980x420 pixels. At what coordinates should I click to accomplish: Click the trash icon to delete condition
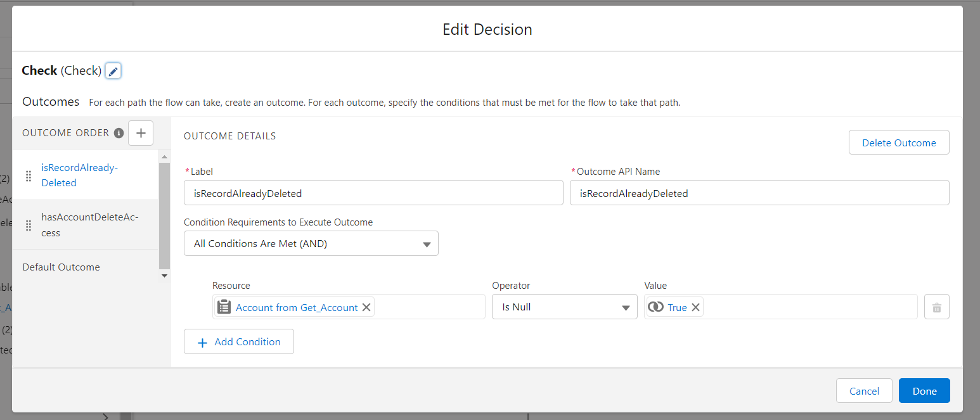(x=936, y=307)
